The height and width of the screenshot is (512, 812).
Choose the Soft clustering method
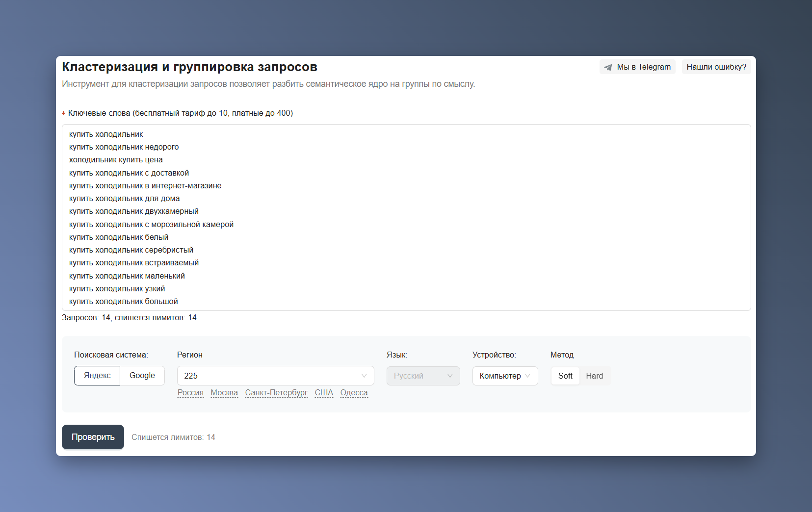point(565,376)
